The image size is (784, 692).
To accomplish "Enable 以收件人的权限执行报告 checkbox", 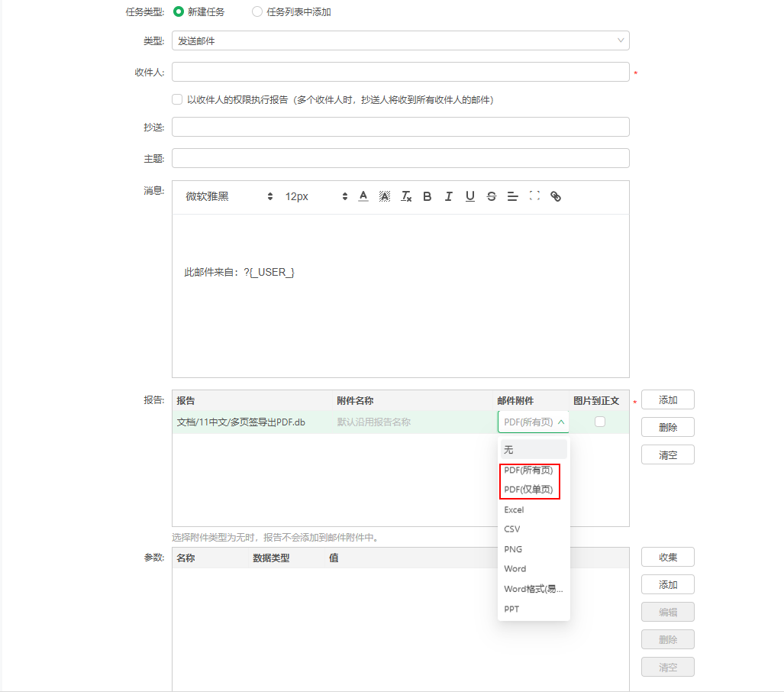I will pos(177,99).
